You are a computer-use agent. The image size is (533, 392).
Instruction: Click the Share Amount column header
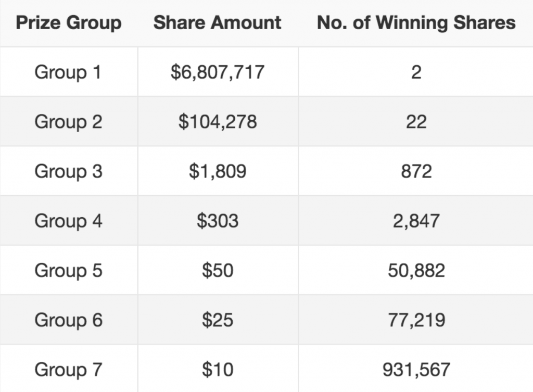218,23
